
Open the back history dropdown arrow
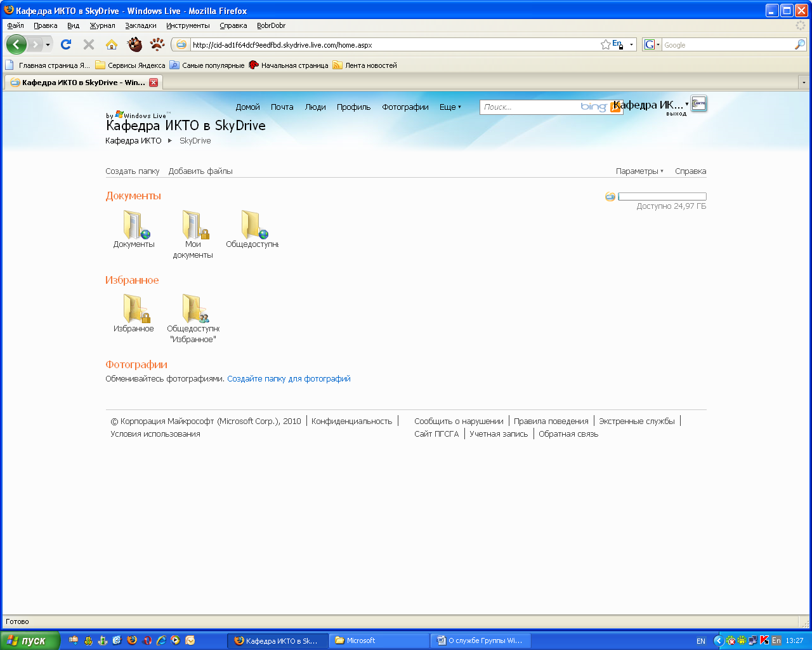[x=48, y=44]
